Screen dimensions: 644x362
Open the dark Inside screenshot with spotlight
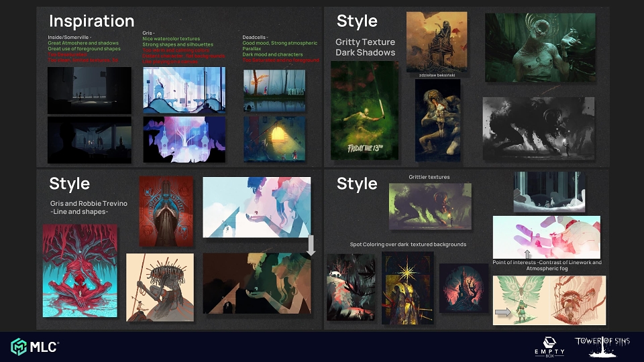(89, 90)
